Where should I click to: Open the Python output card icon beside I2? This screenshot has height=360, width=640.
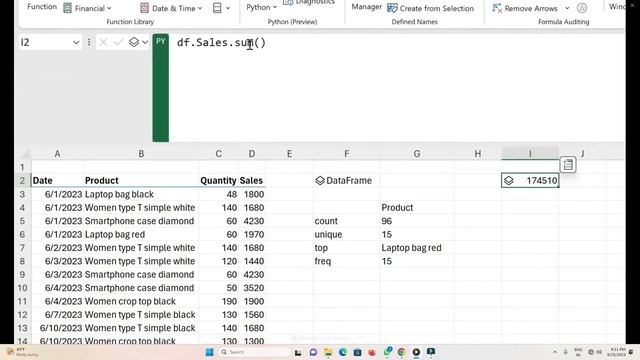point(568,165)
